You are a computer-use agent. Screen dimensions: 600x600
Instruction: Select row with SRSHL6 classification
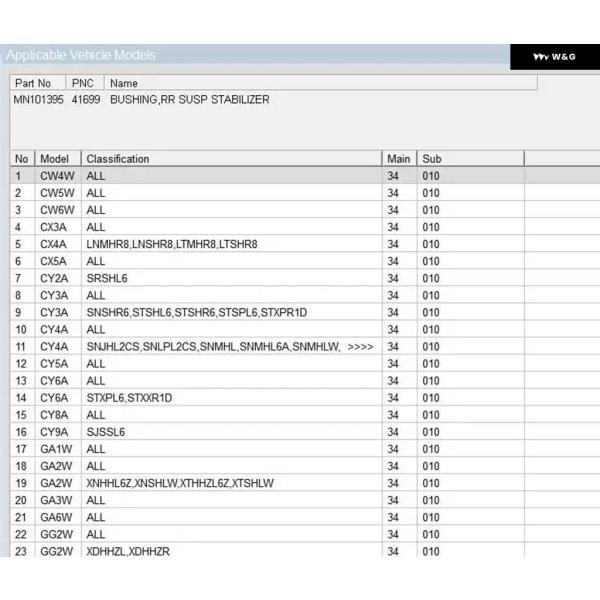click(107, 278)
